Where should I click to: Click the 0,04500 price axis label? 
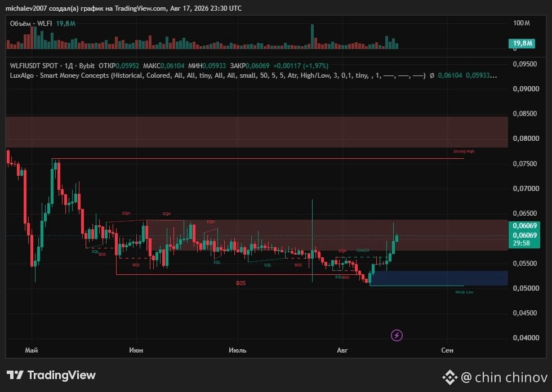(526, 313)
